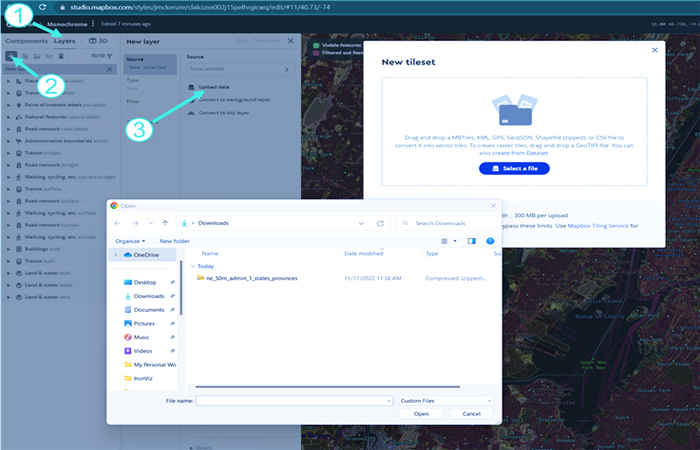The width and height of the screenshot is (700, 450).
Task: Close the New layer panel
Action: coord(291,41)
